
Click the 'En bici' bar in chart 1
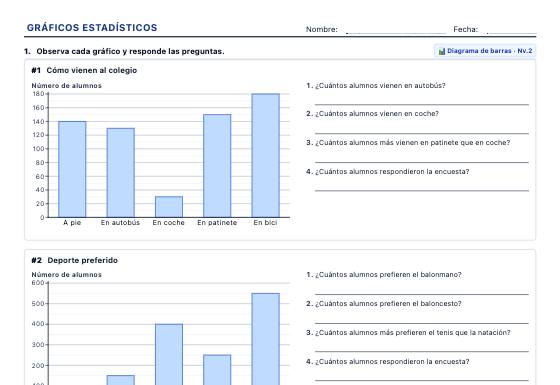(x=266, y=155)
